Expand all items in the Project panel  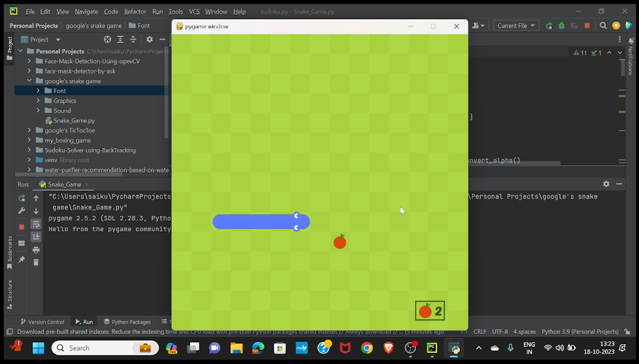[x=120, y=40]
